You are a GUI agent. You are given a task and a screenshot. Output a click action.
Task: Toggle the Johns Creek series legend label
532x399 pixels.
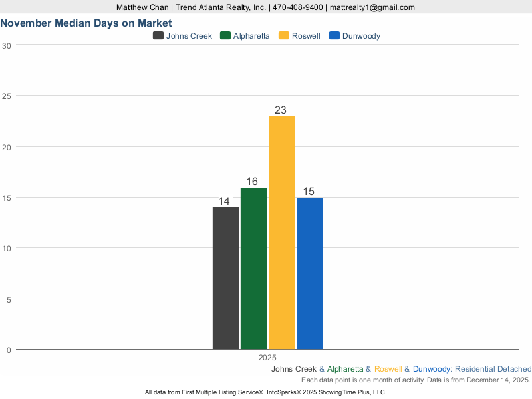tap(189, 36)
